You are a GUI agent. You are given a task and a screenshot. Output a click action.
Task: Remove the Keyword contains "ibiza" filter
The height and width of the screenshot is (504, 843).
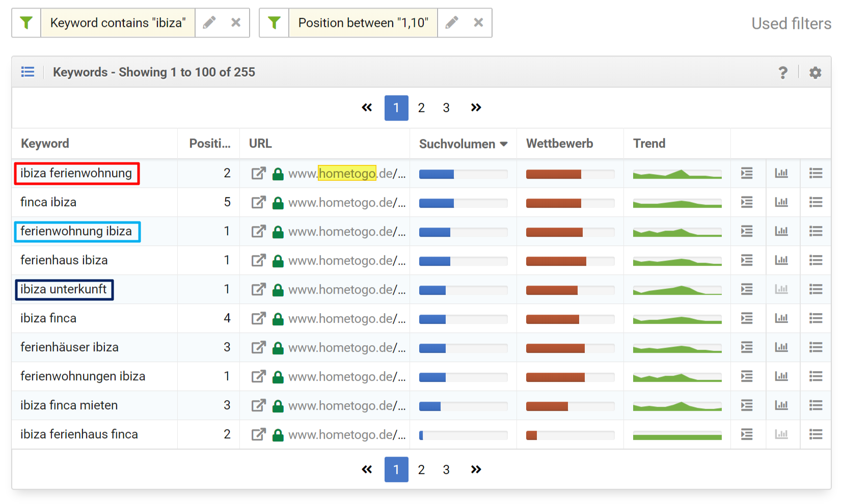tap(236, 22)
